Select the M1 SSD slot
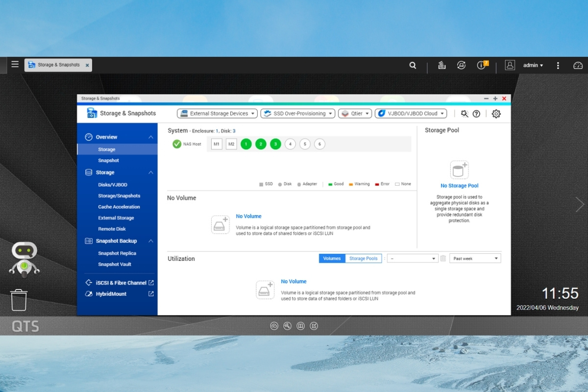The width and height of the screenshot is (588, 392). [x=217, y=144]
